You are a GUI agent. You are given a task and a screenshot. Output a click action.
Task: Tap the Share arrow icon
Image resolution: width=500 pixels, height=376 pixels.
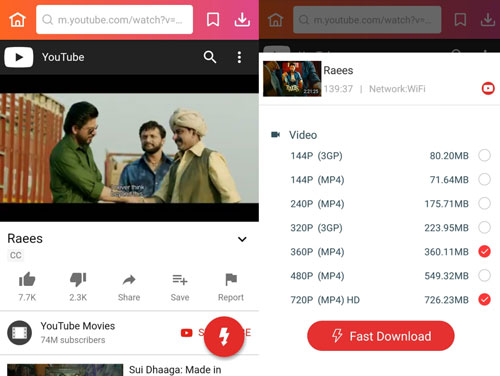coord(129,280)
